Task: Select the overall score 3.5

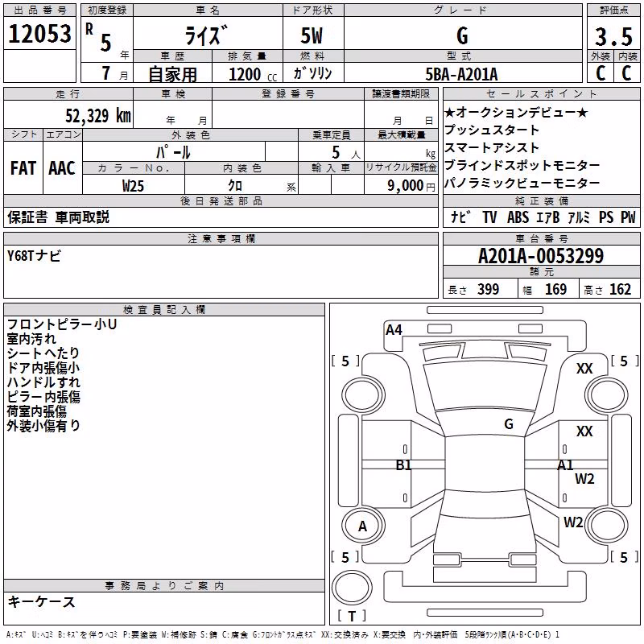Action: coord(613,36)
